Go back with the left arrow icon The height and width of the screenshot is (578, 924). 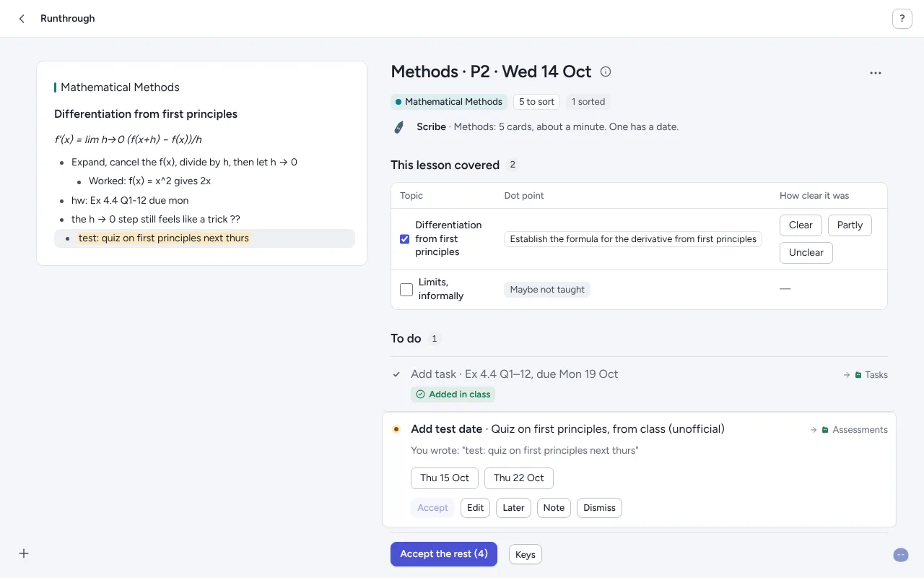pos(22,19)
